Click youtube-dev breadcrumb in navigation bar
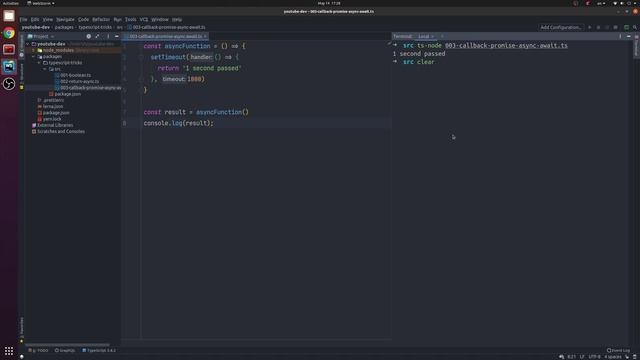Screen dimensions: 640x360 coord(36,27)
